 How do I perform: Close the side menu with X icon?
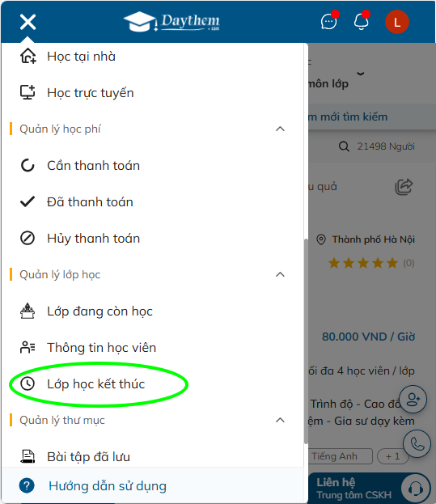pos(28,22)
